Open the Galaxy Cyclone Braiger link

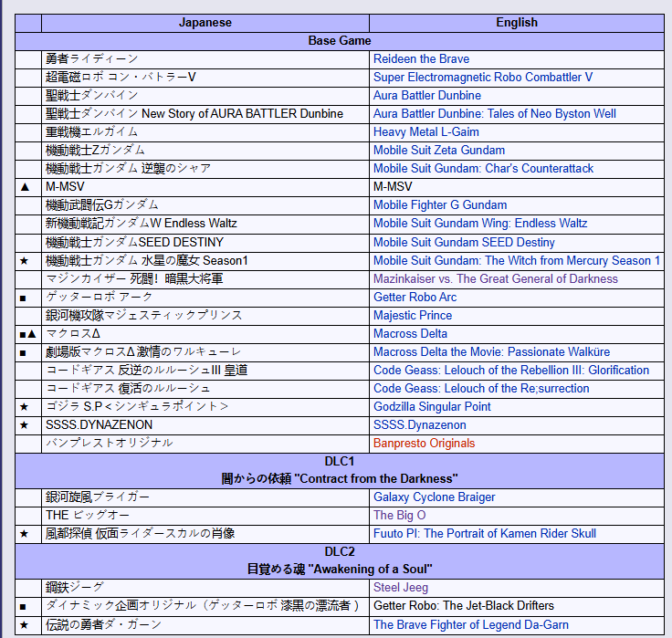click(x=434, y=497)
